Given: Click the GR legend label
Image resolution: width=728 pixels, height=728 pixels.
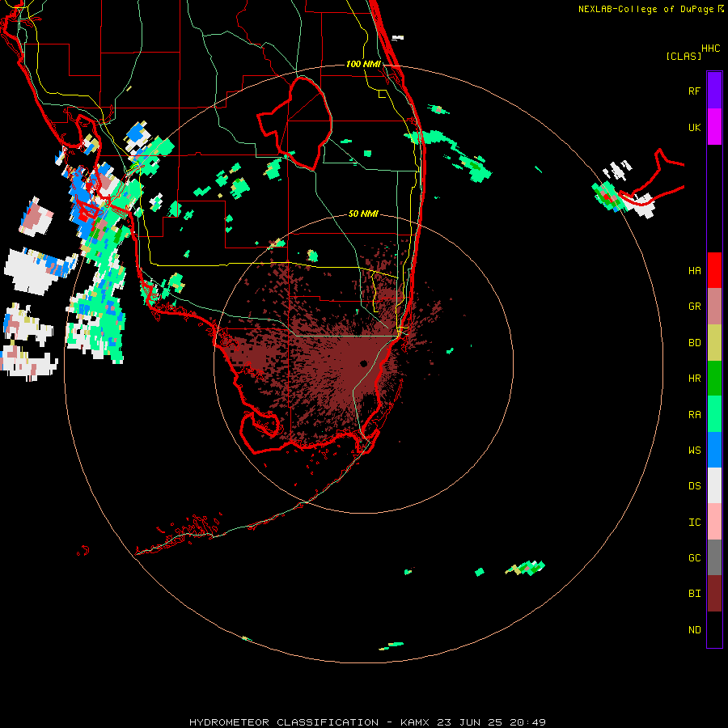Looking at the screenshot, I should click(694, 307).
